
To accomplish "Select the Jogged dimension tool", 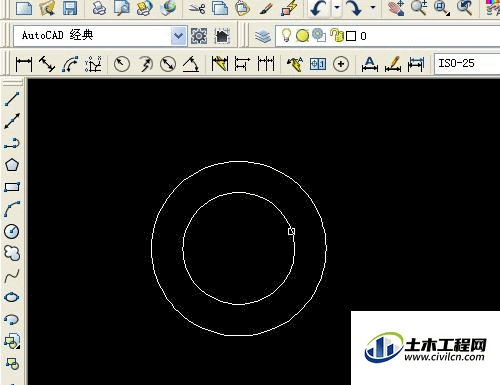I will point(145,64).
